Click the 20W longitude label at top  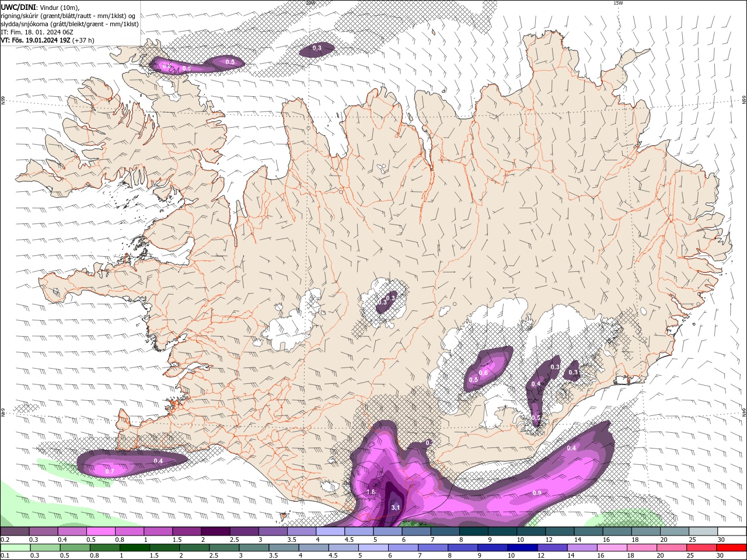(310, 3)
